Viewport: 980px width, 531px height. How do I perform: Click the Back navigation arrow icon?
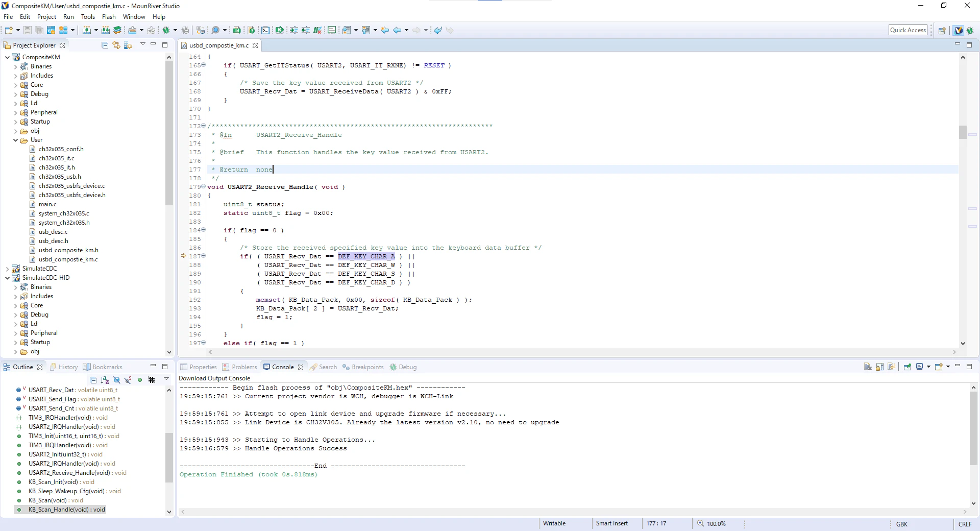(x=397, y=30)
